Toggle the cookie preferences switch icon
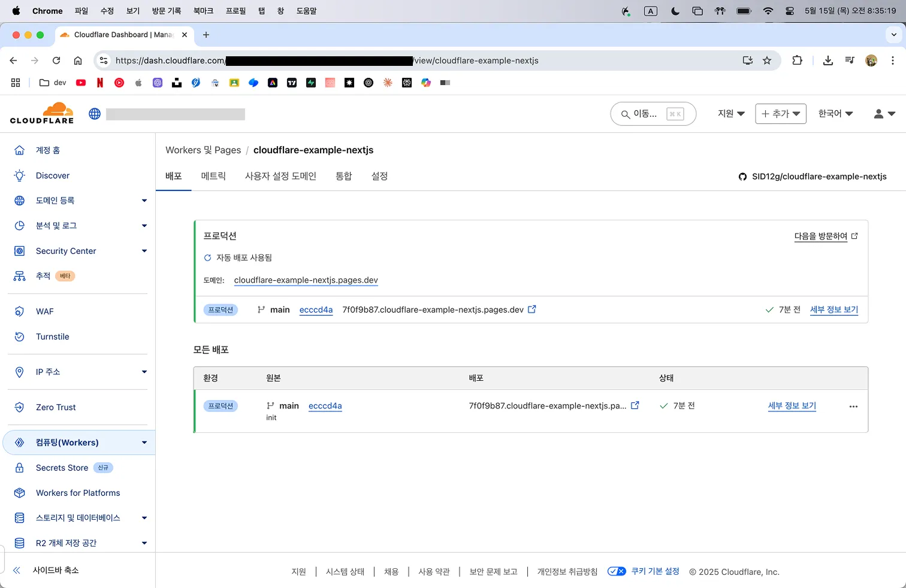The height and width of the screenshot is (588, 906). (617, 571)
